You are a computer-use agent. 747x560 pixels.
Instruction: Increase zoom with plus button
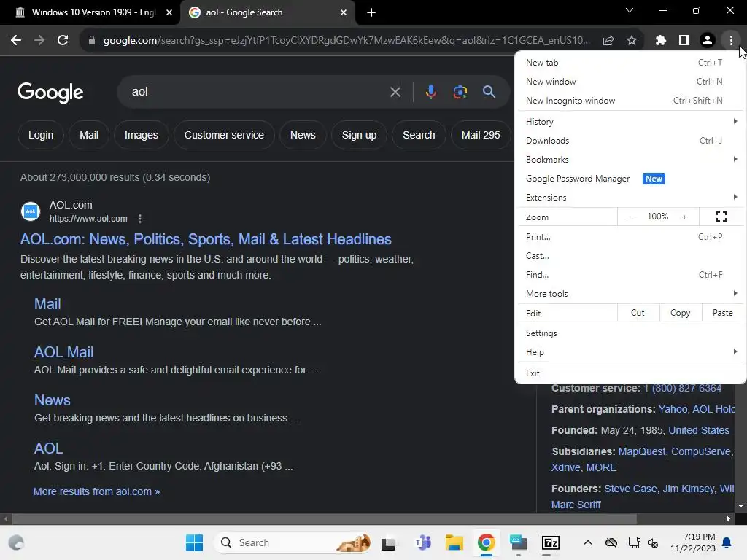684,217
